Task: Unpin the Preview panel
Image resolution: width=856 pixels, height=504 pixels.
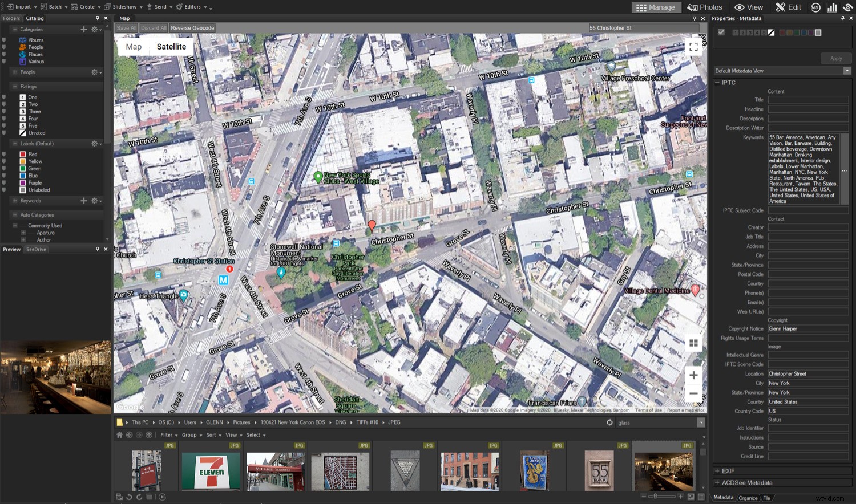Action: (x=97, y=249)
